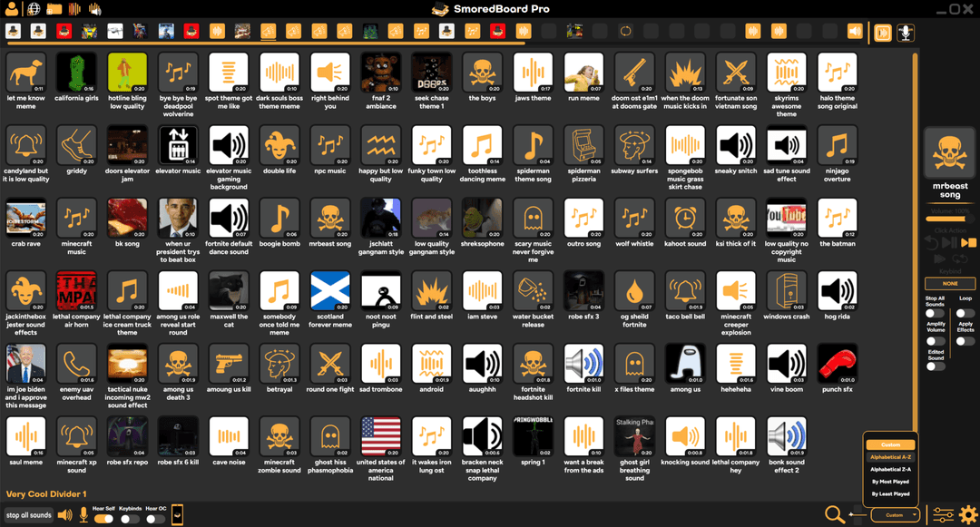Play the 'scotland forever meme' flag tile

[330, 291]
